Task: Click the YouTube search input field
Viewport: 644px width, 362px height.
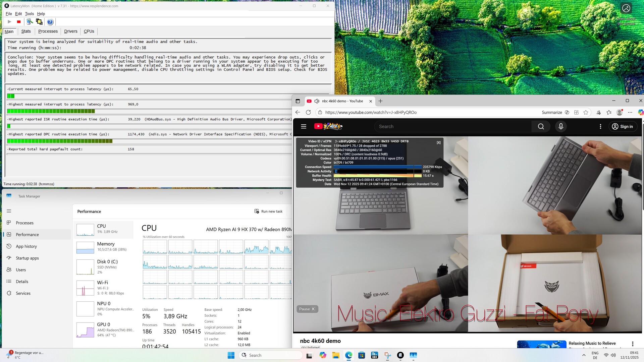Action: [x=453, y=126]
